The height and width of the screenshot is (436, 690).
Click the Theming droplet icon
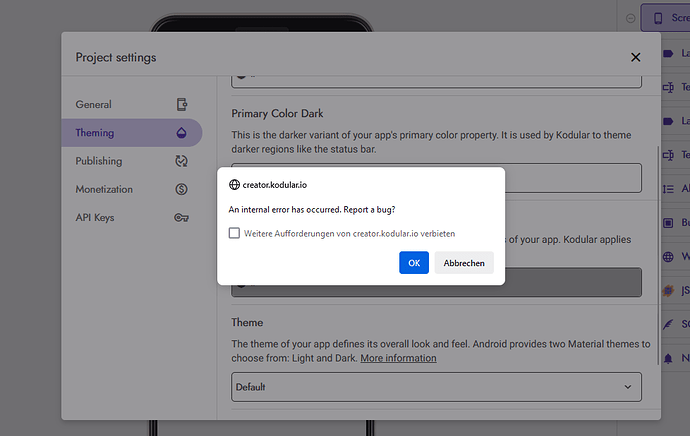tap(181, 133)
